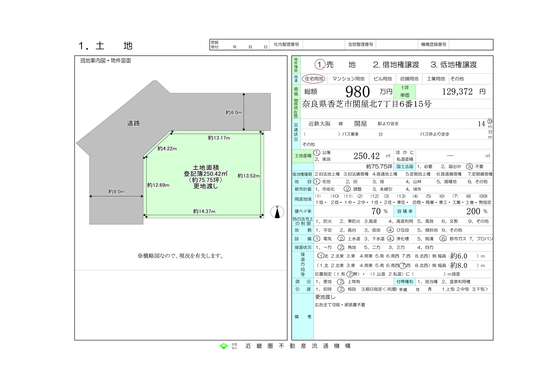Select circled 公簿 land area option

tap(322, 153)
